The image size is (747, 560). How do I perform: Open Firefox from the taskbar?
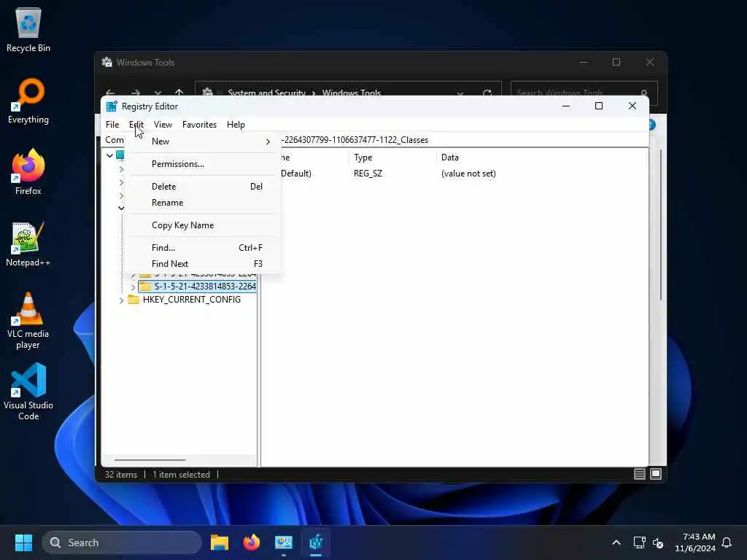252,542
